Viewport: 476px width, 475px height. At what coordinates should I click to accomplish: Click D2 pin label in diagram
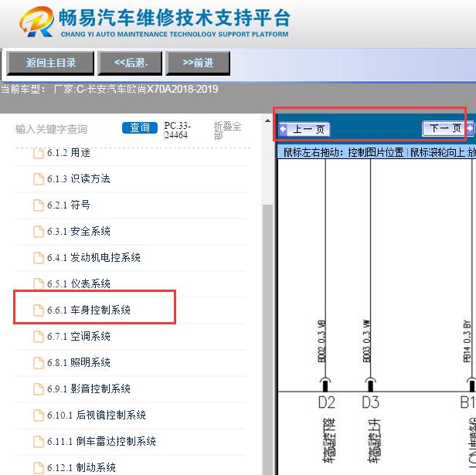point(326,402)
